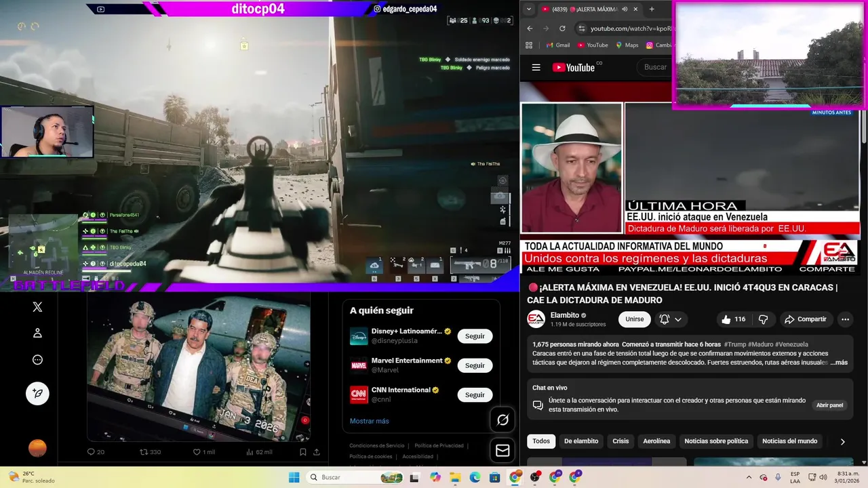The image size is (868, 488).
Task: Select the 'Crisis' filter chip
Action: click(620, 441)
